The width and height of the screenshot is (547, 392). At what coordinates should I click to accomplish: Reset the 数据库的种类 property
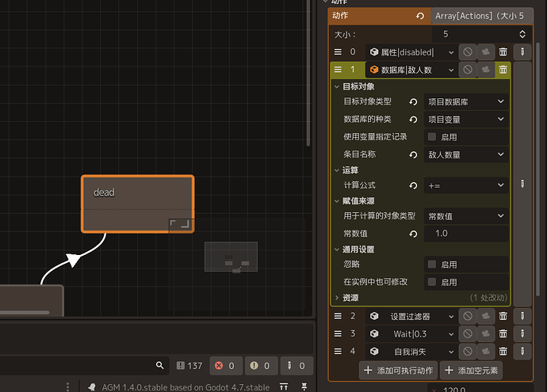pyautogui.click(x=413, y=120)
